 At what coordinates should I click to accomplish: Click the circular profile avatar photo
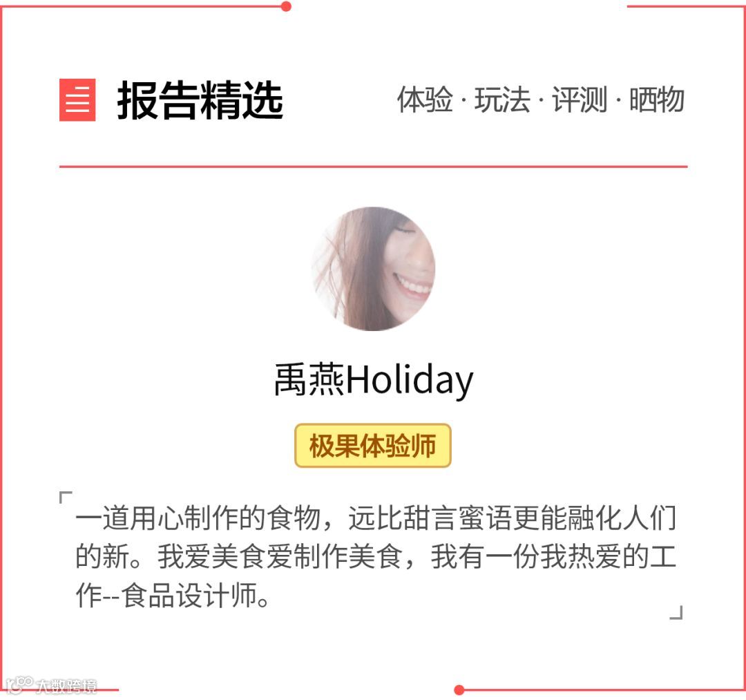[x=374, y=269]
